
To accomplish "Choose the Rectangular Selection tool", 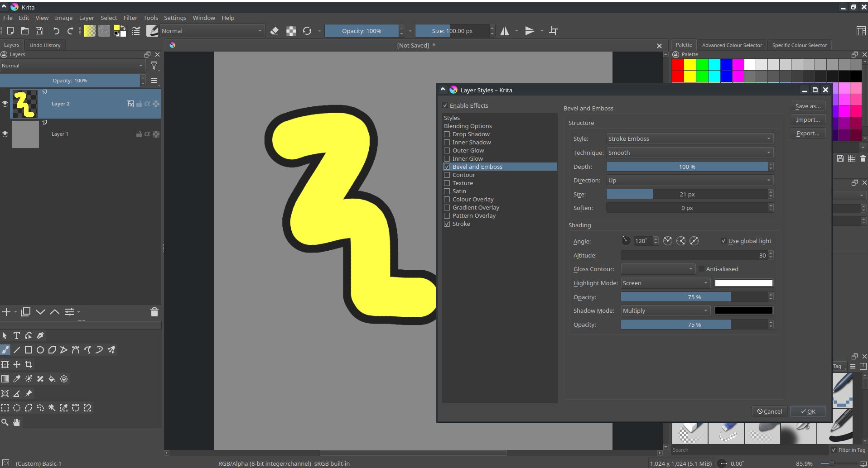I will (x=5, y=408).
